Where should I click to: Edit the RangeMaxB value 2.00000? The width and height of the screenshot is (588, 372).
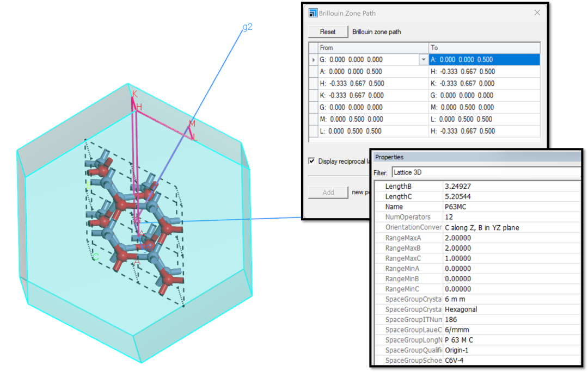pos(511,248)
